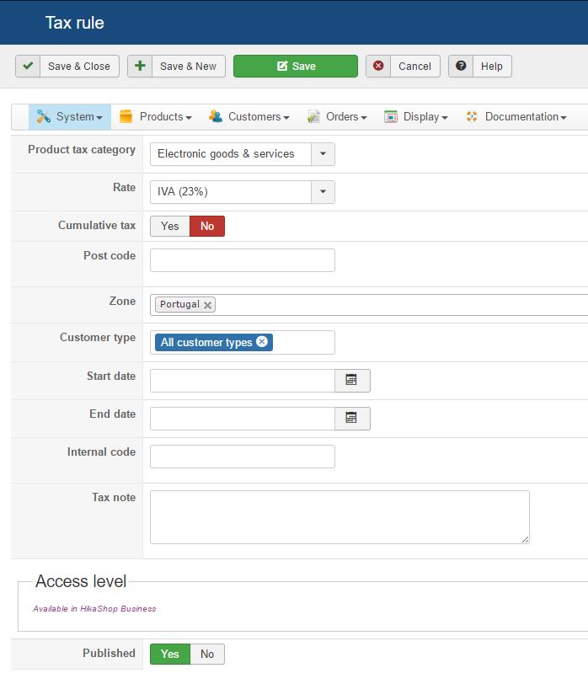
Task: Click the green Save button
Action: pyautogui.click(x=296, y=66)
